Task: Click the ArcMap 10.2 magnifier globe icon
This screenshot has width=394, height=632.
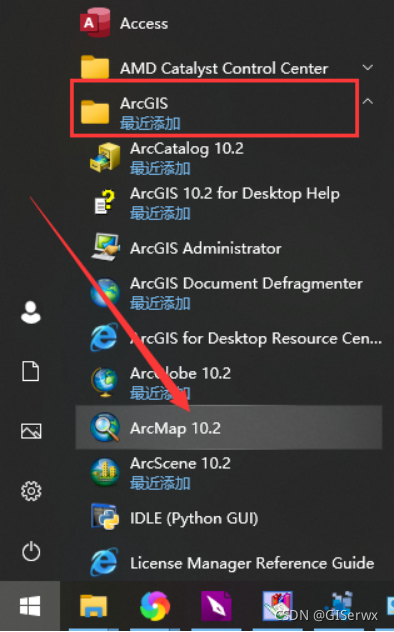Action: pos(105,427)
